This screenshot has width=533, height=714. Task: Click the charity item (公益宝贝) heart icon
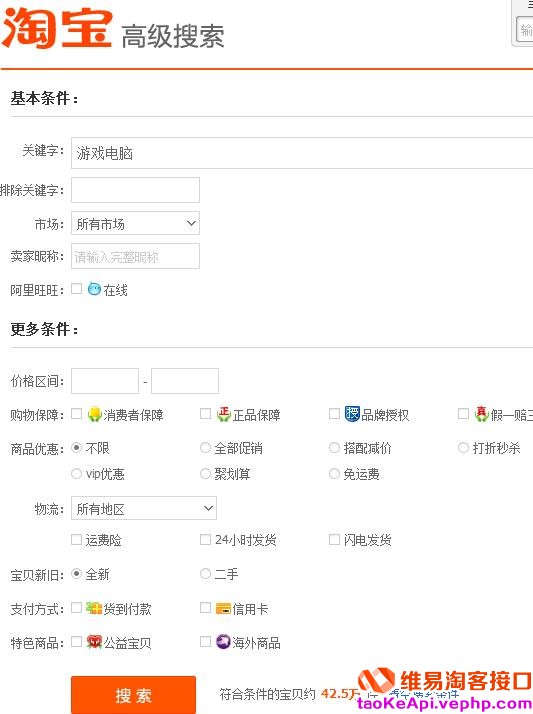tap(94, 642)
